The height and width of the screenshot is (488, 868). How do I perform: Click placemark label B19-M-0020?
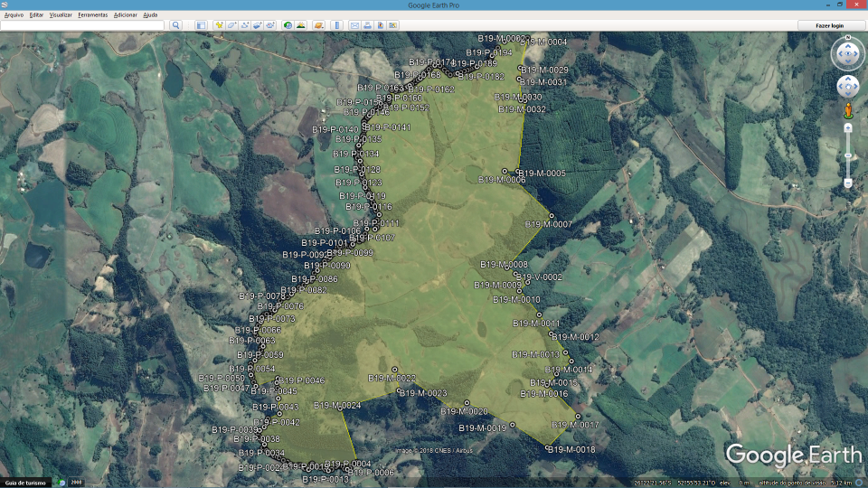point(465,411)
